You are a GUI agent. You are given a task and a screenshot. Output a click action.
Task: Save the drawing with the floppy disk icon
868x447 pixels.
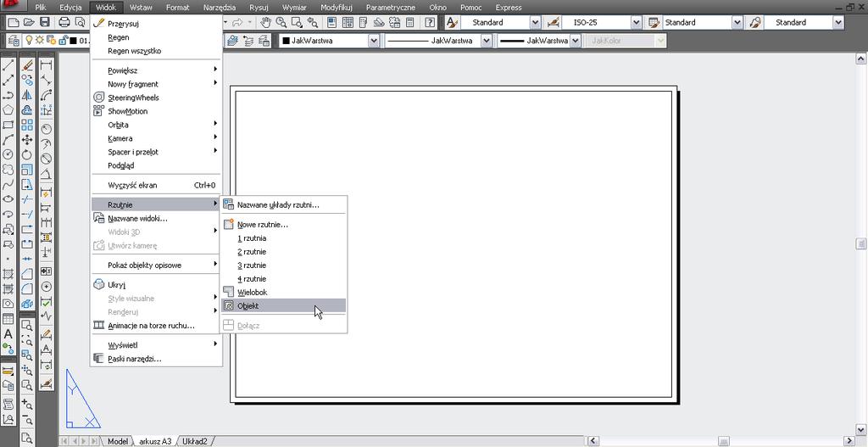click(x=45, y=22)
